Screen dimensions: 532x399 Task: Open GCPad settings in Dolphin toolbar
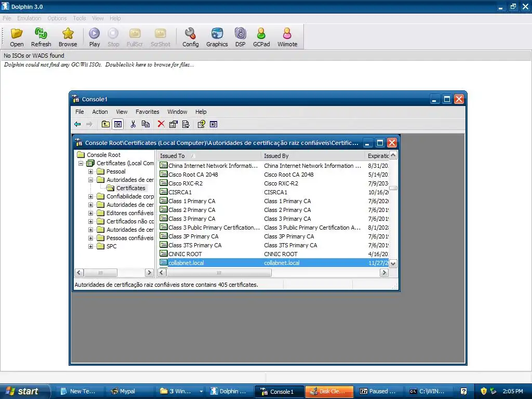point(261,37)
